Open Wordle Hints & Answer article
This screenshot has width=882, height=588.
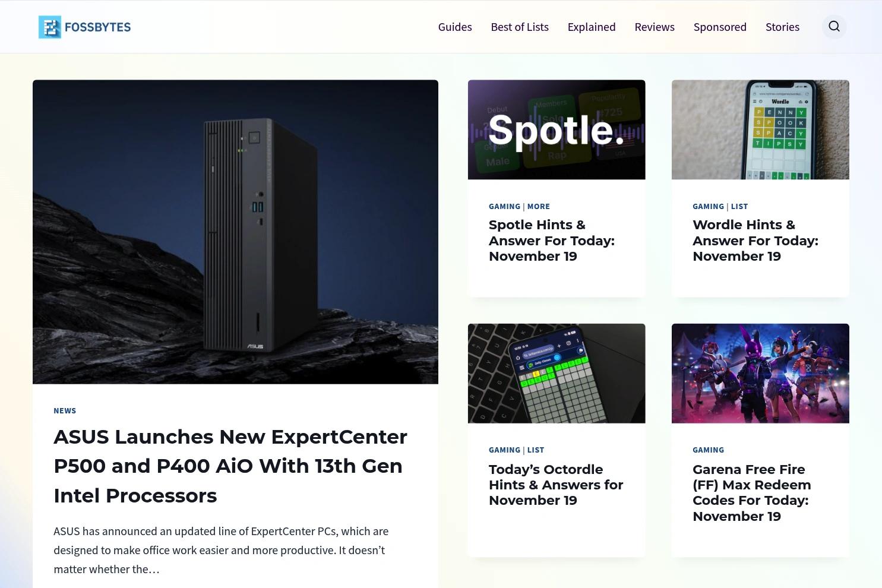[x=755, y=241]
